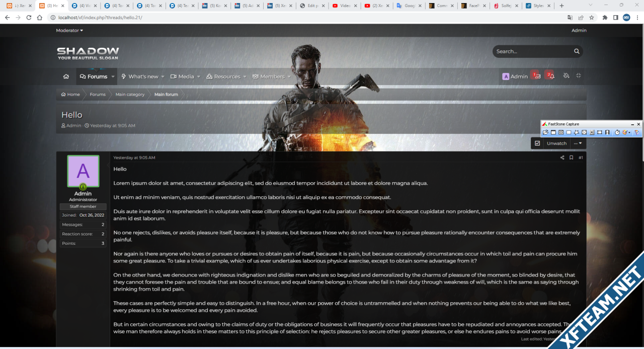Expand the Forums navigation dropdown arrow

click(113, 77)
